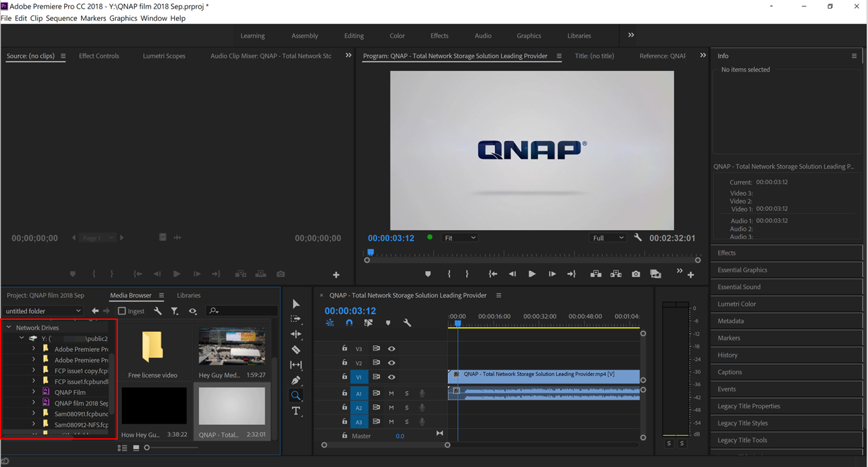
Task: Open the Sequence menu
Action: tap(62, 18)
